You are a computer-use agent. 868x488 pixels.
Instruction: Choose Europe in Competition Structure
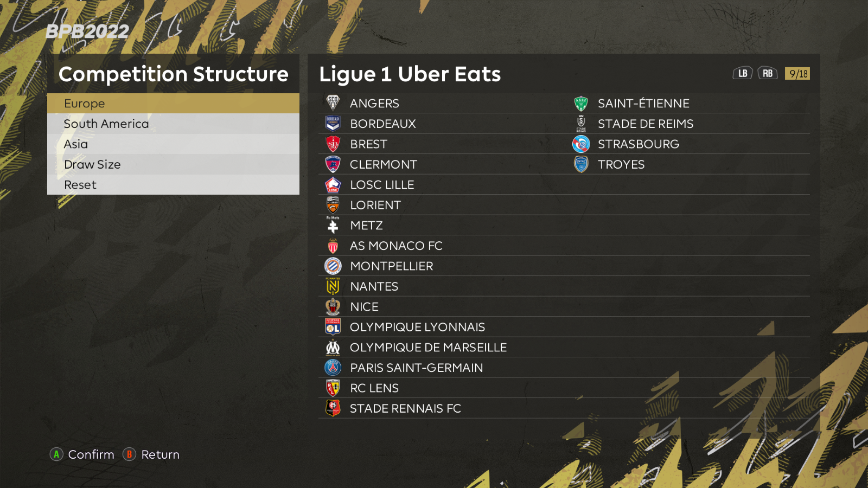click(173, 103)
